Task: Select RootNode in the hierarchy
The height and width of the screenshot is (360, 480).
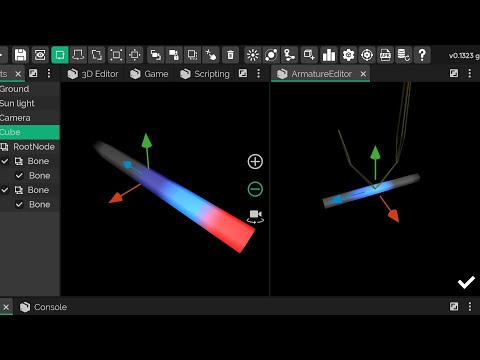Action: 30,147
